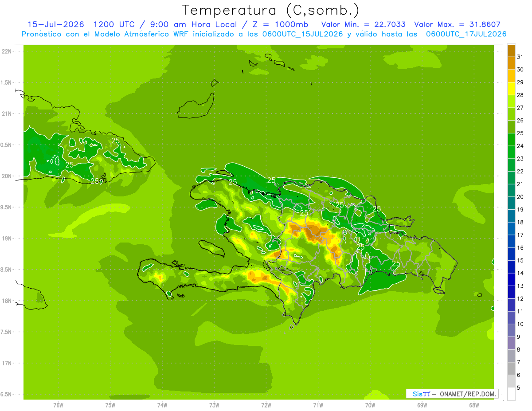Click the legend value "20"
The width and height of the screenshot is (532, 411).
point(520,197)
